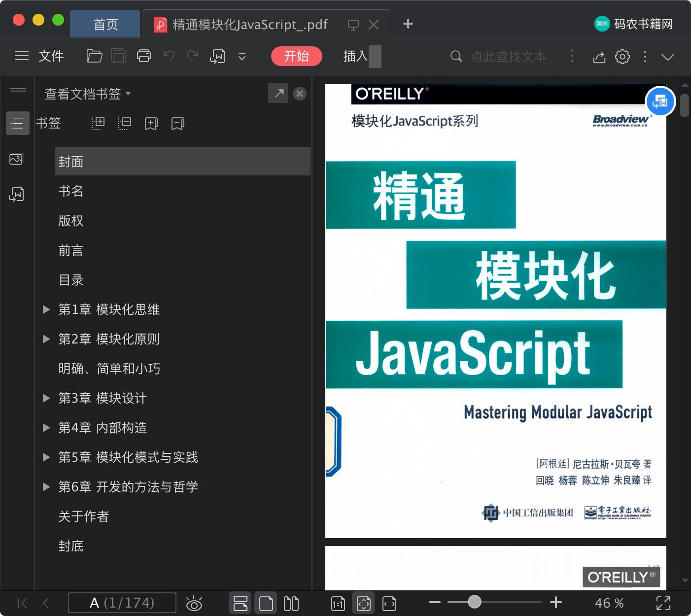Zoom in with plus button
This screenshot has width=691, height=616.
[556, 602]
